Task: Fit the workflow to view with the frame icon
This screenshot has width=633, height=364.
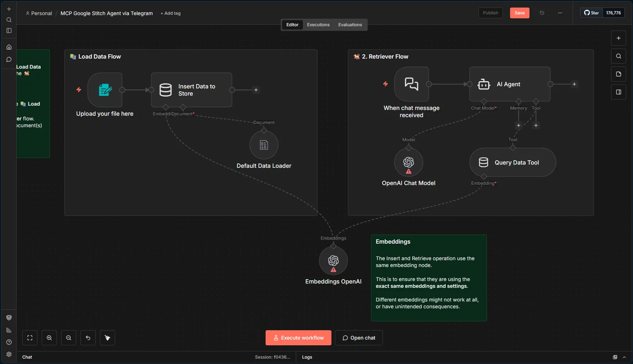Action: (30, 338)
